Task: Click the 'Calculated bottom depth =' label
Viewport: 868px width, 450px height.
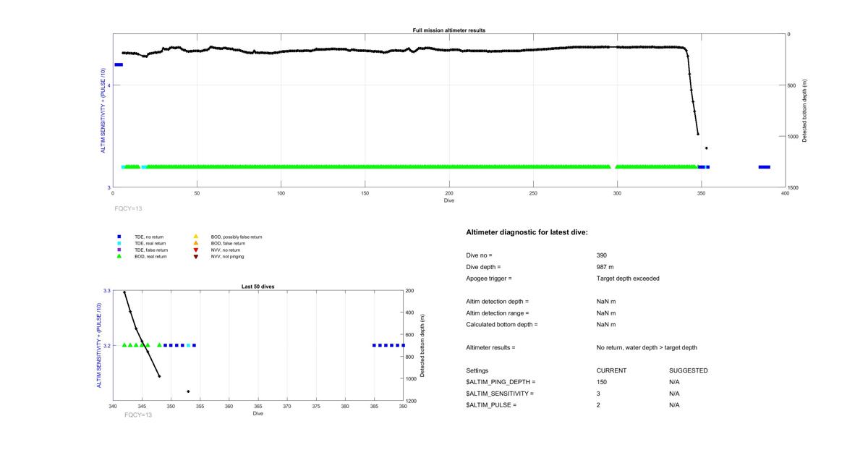Action: (x=502, y=325)
